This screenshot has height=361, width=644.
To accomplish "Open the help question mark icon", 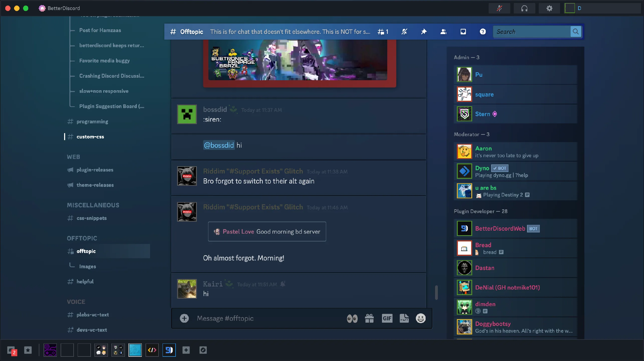I will point(483,32).
